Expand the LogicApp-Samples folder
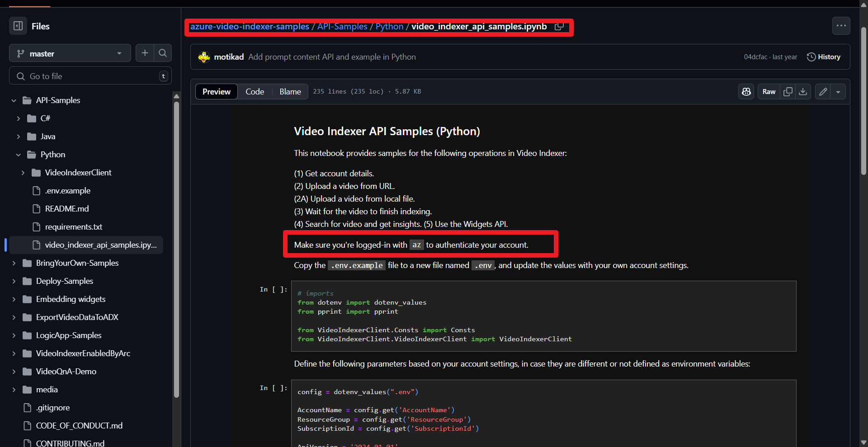The image size is (868, 447). point(14,335)
